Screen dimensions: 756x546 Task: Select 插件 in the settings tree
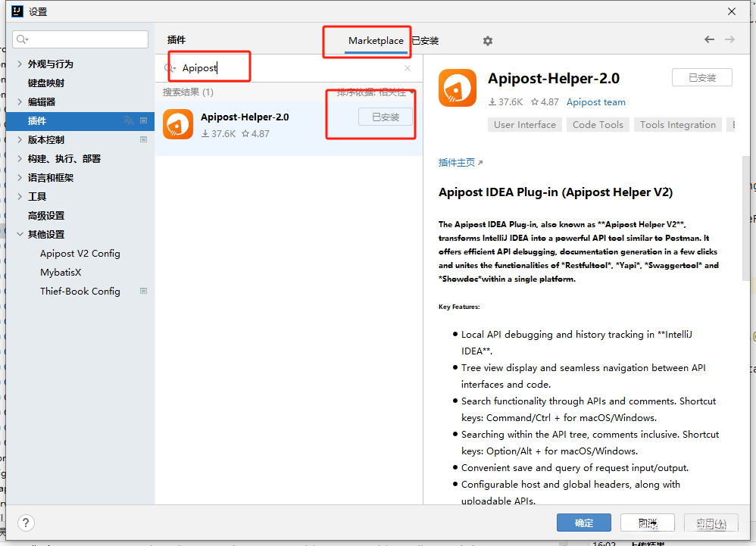pos(80,121)
